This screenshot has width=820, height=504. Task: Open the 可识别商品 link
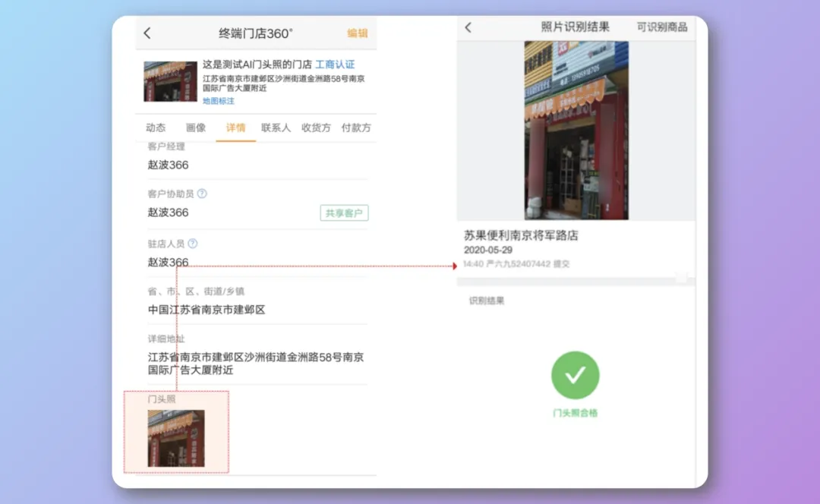[661, 27]
